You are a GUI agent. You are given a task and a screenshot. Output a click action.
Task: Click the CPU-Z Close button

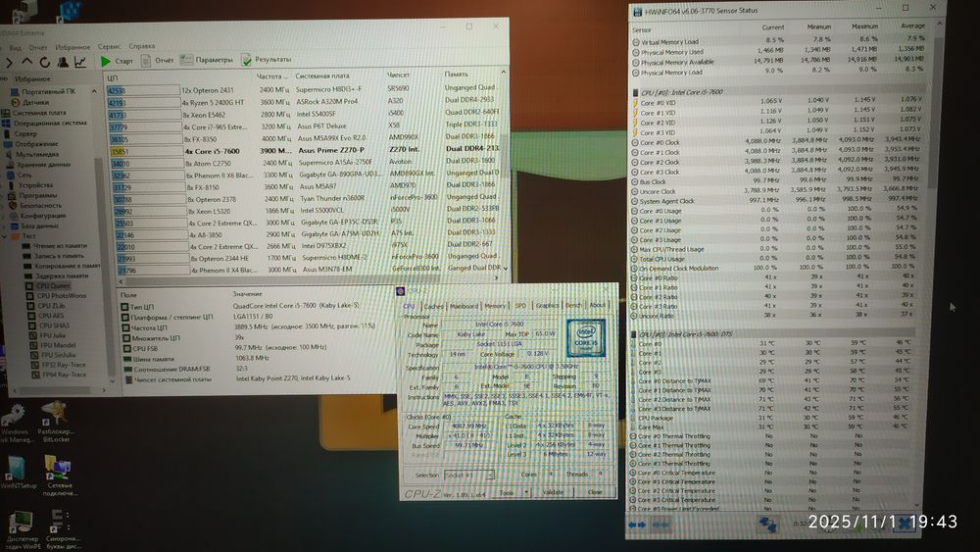[595, 492]
